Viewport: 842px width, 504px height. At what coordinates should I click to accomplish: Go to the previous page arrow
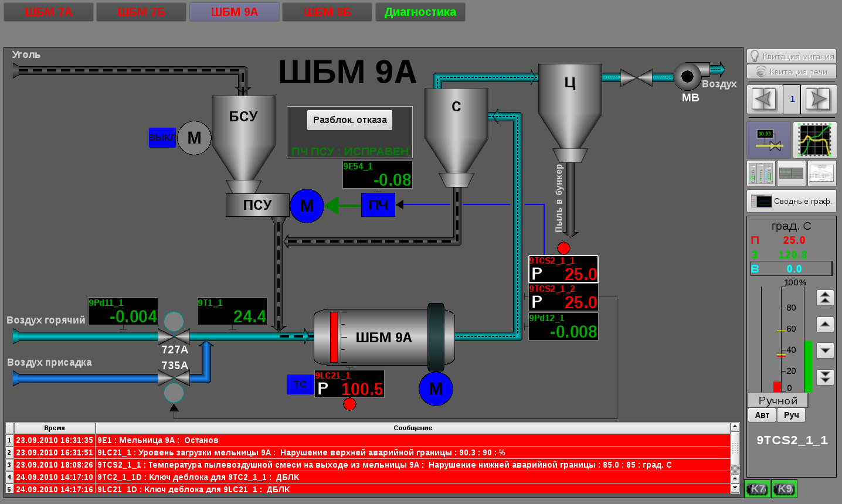point(764,99)
